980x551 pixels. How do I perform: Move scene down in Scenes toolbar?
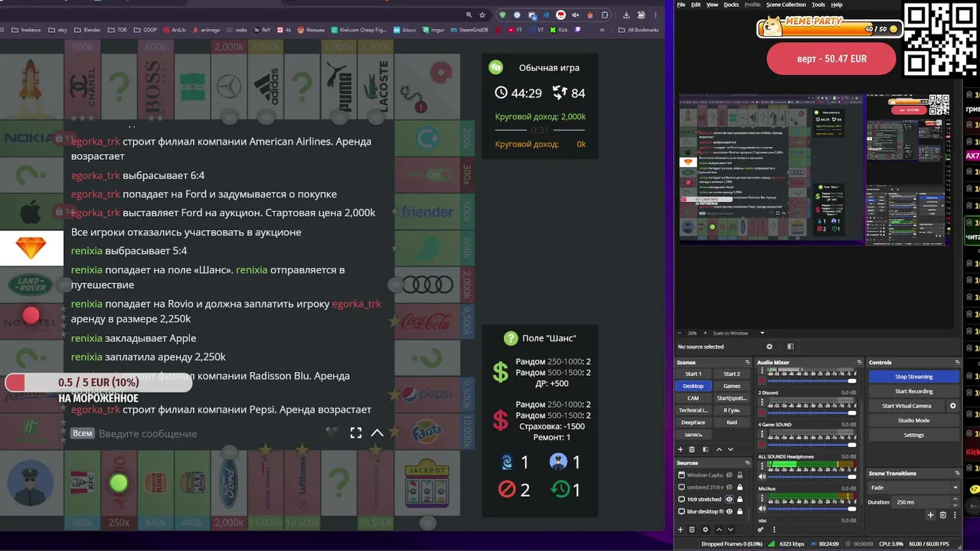[x=730, y=449]
